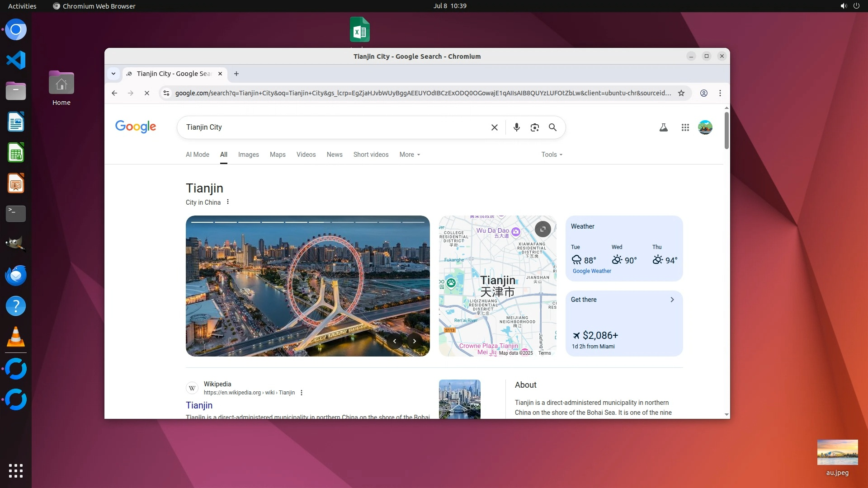Click the voice search microphone icon
Screen dimensions: 868x488
516,127
